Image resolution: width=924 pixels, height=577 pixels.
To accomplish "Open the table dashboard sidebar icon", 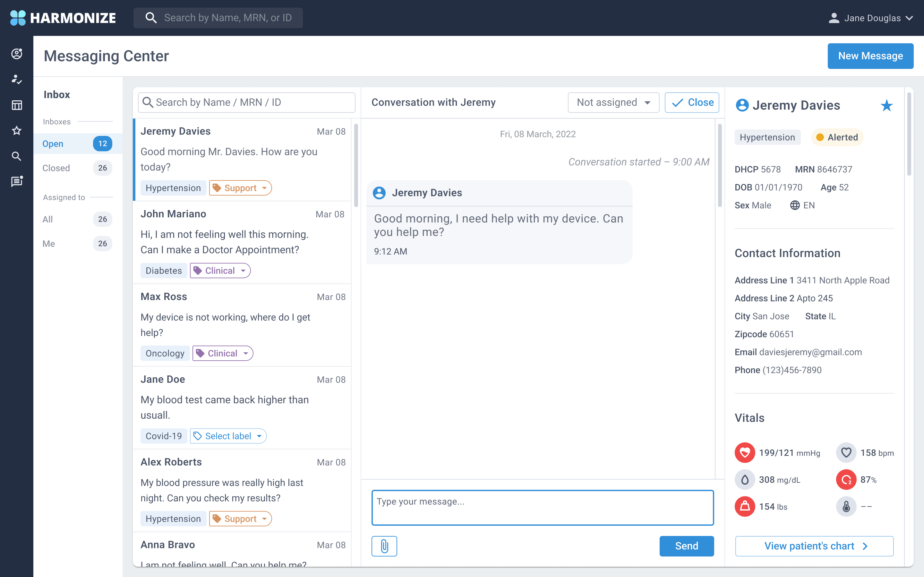I will point(16,105).
